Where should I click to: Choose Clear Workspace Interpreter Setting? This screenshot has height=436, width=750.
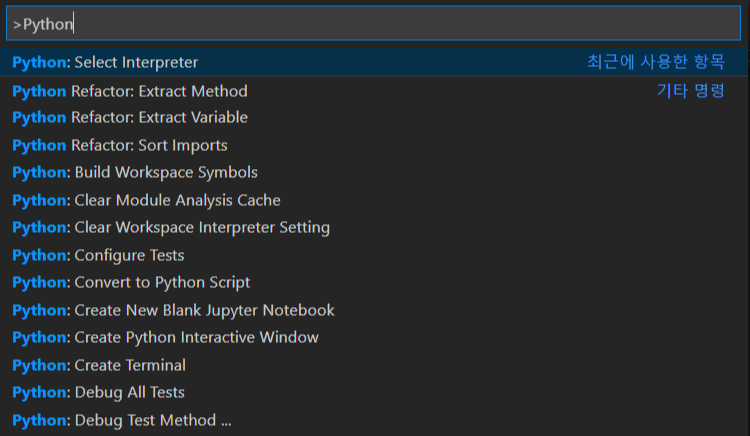click(x=171, y=227)
